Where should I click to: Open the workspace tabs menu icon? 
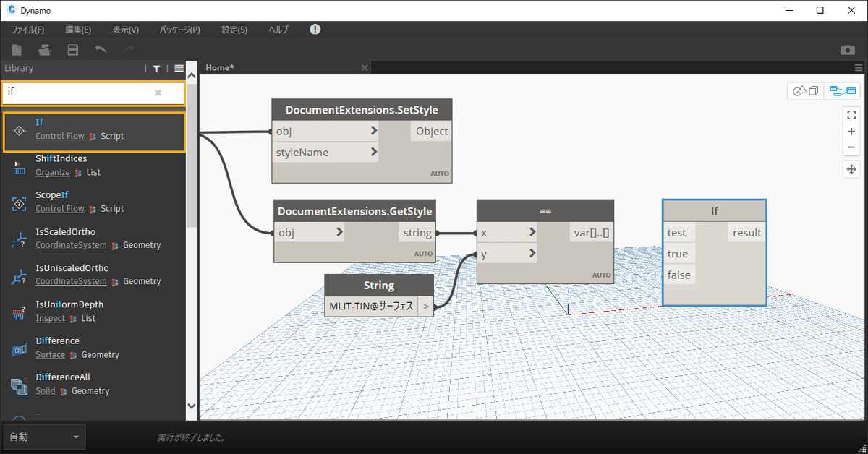click(x=859, y=67)
